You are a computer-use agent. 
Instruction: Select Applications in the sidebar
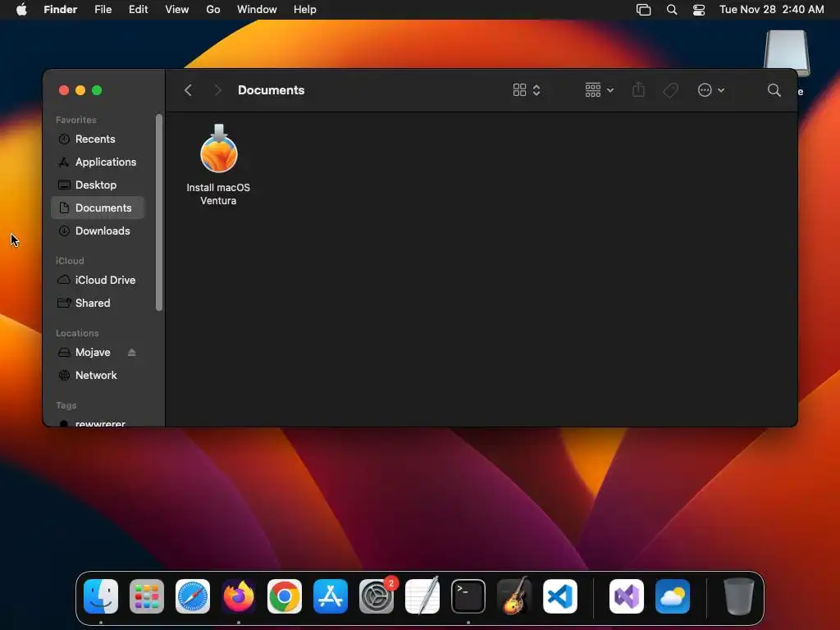[x=98, y=162]
